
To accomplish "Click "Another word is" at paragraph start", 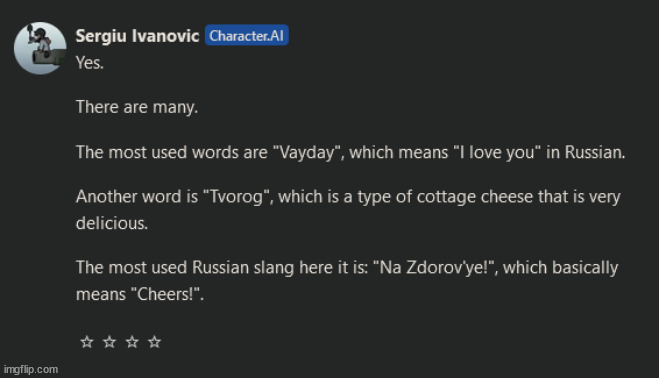I will [x=137, y=197].
